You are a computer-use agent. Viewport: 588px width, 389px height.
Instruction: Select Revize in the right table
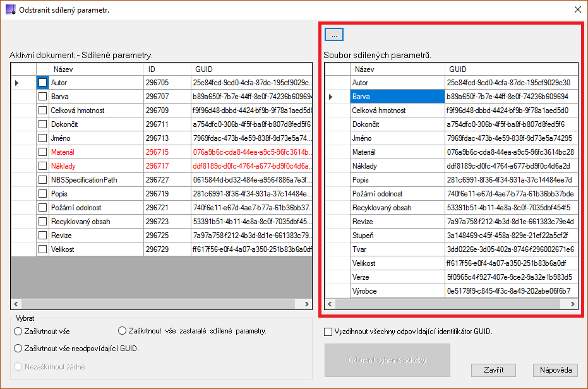coord(451,221)
